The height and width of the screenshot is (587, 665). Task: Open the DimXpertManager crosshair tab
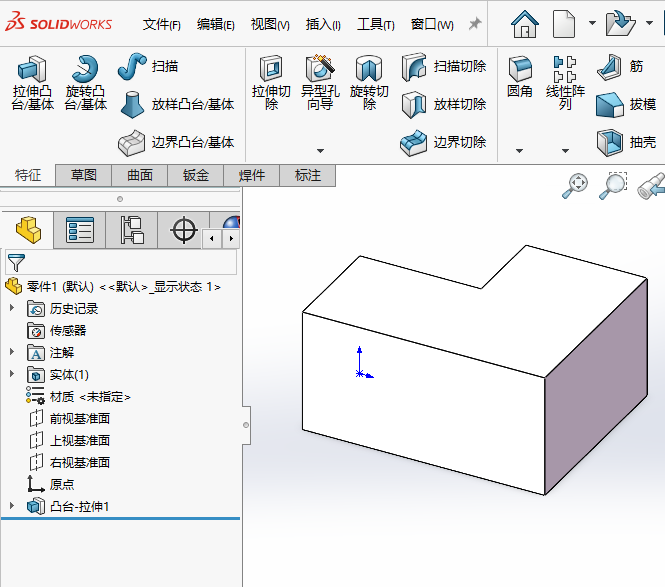pyautogui.click(x=184, y=230)
